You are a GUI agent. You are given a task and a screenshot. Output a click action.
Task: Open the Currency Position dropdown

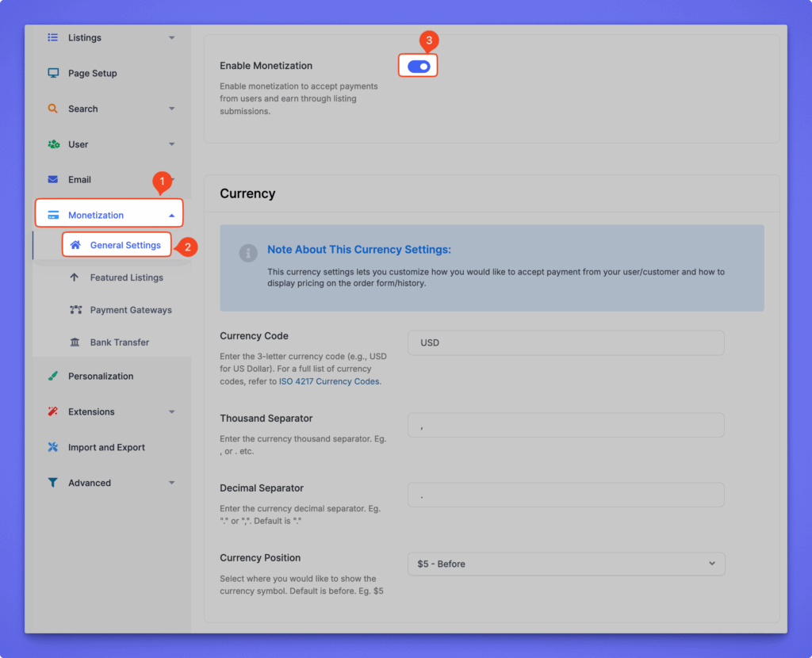[x=565, y=564]
